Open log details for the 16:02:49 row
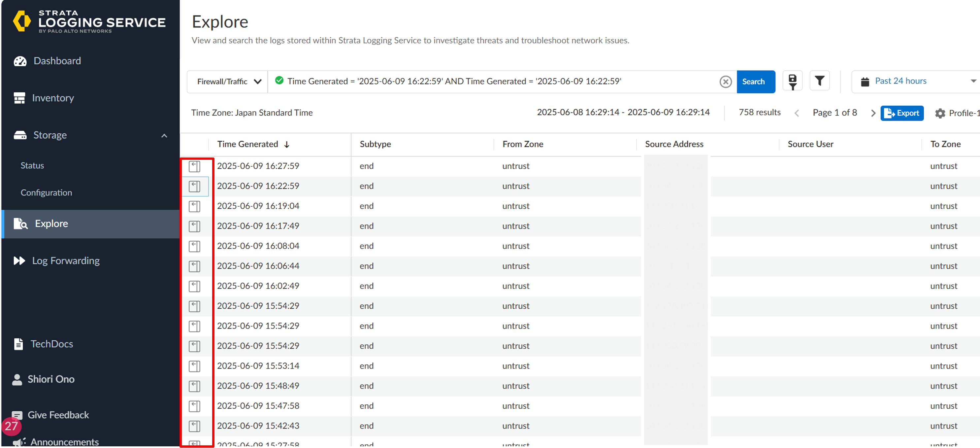The image size is (980, 448). (194, 286)
